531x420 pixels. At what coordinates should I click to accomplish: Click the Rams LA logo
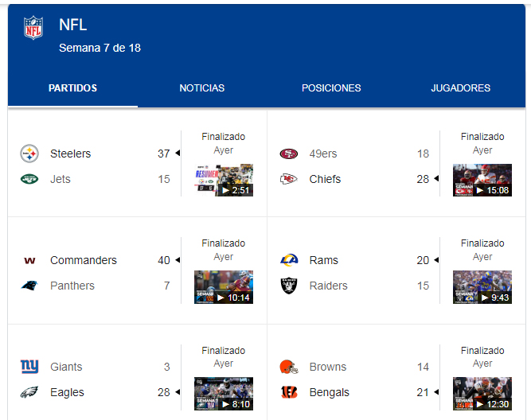point(289,260)
